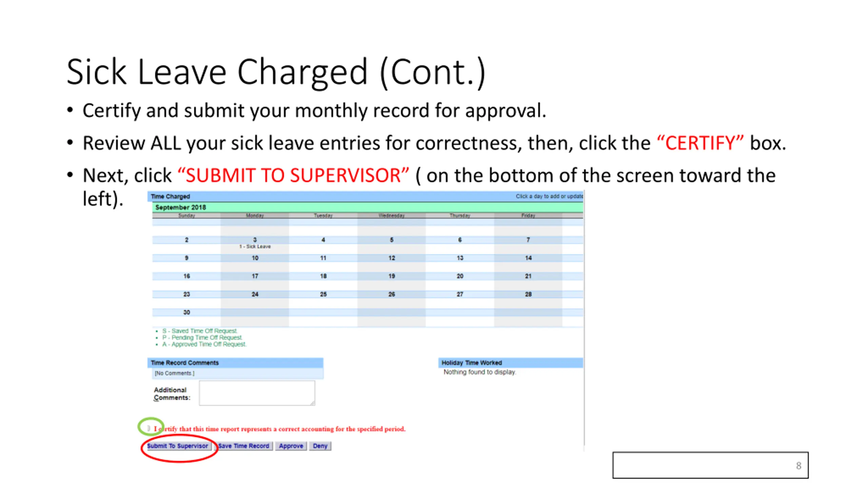The image size is (868, 488).
Task: Select day 26 in the calendar
Action: 392,294
